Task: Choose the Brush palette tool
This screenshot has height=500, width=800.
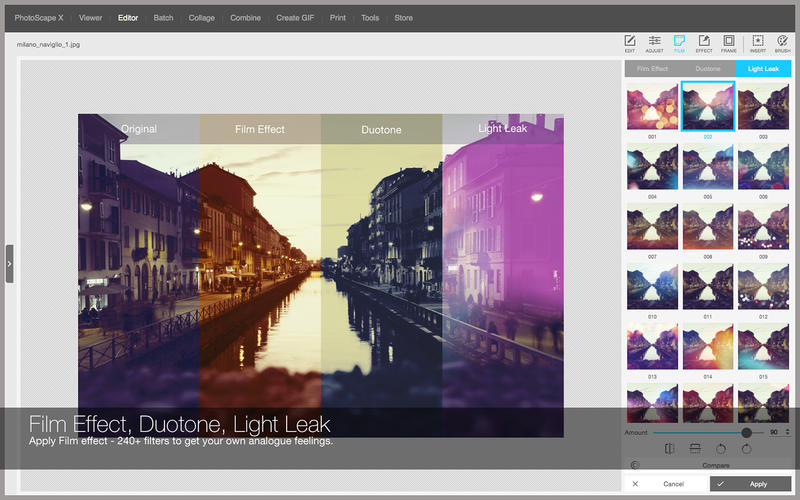Action: (782, 42)
